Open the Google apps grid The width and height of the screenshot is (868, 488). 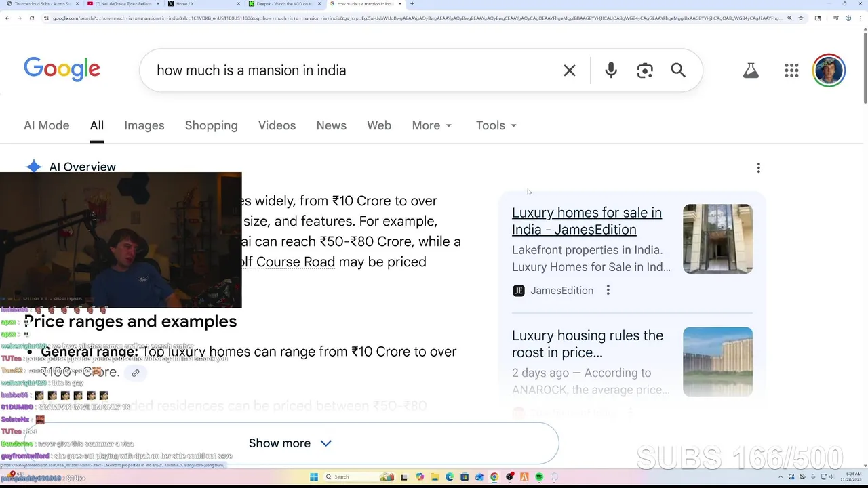(791, 70)
